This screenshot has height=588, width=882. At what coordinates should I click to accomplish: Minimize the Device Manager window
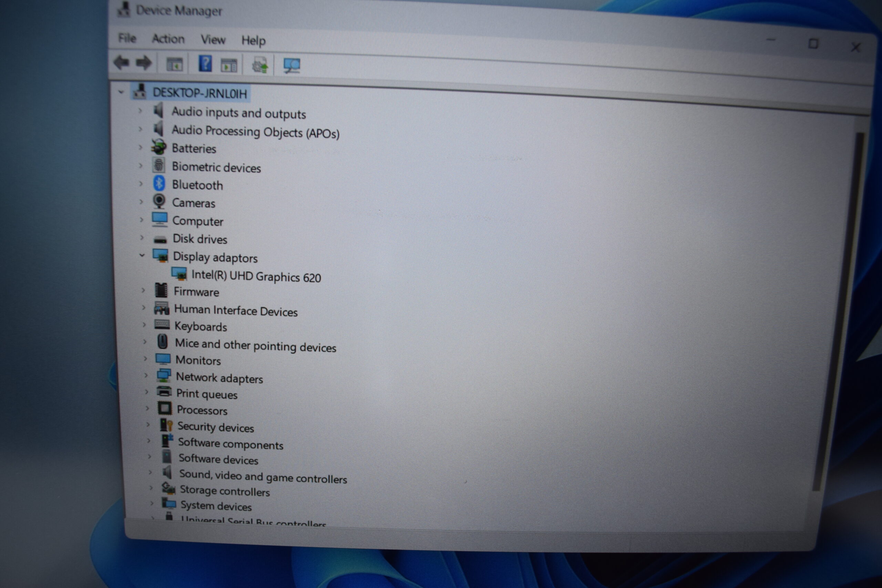771,40
